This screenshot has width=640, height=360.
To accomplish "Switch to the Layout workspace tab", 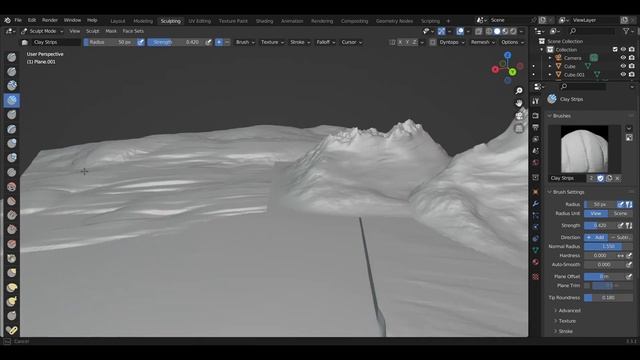I will point(118,21).
